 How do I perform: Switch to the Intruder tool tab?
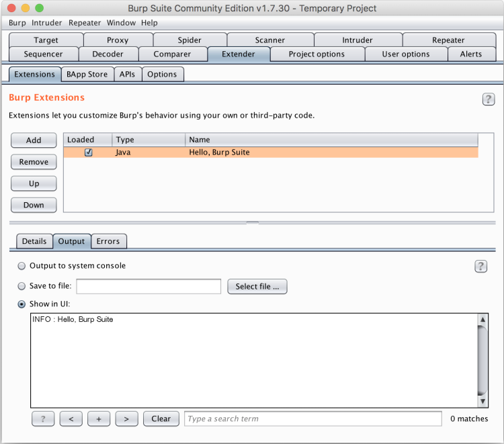(358, 40)
